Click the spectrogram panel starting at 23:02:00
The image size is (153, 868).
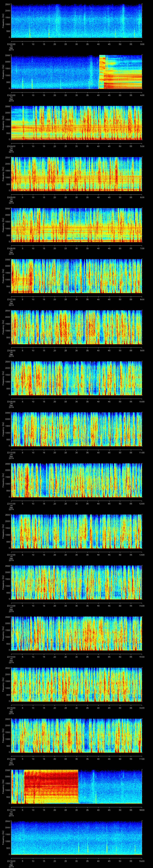pos(76,21)
